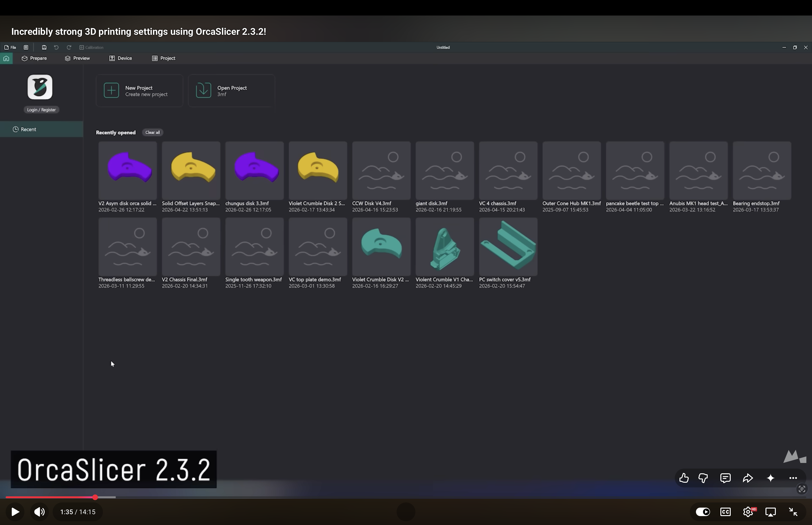
Task: Open Violent Crumble V1 Cha thumbnail
Action: click(445, 247)
